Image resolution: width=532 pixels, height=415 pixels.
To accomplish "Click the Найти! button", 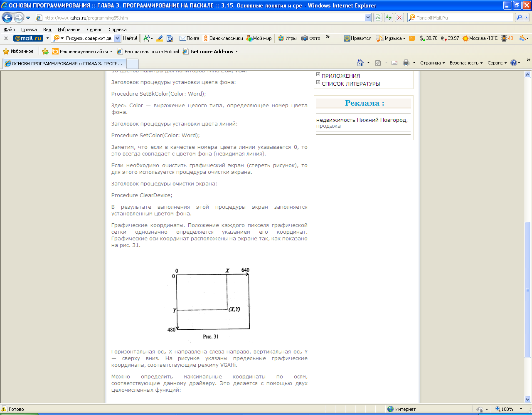I will pos(130,38).
